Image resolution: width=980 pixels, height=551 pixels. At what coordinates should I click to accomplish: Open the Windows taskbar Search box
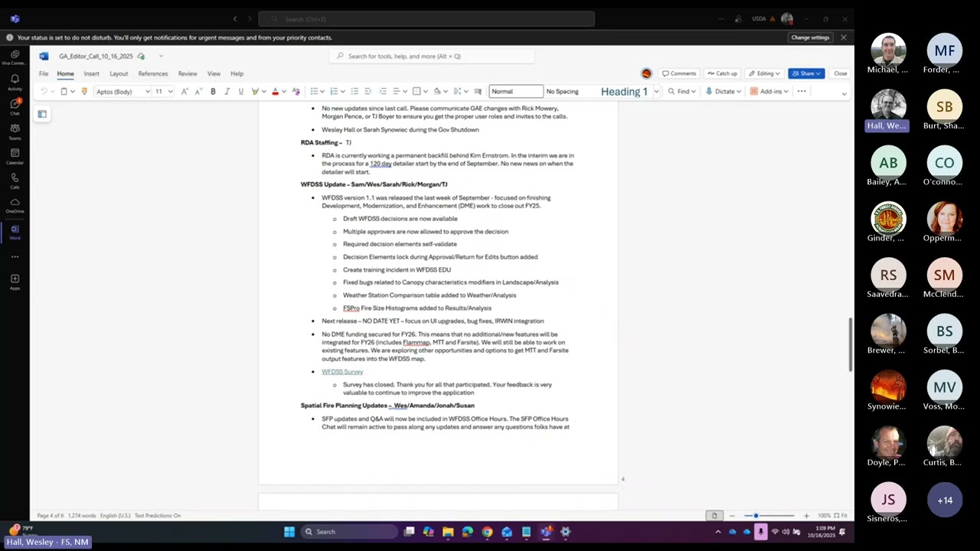click(348, 532)
